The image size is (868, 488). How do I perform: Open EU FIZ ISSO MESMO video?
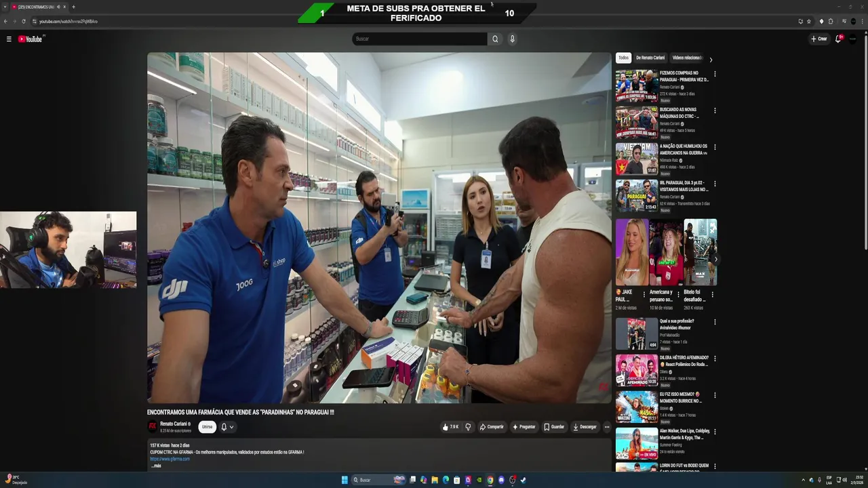point(637,407)
